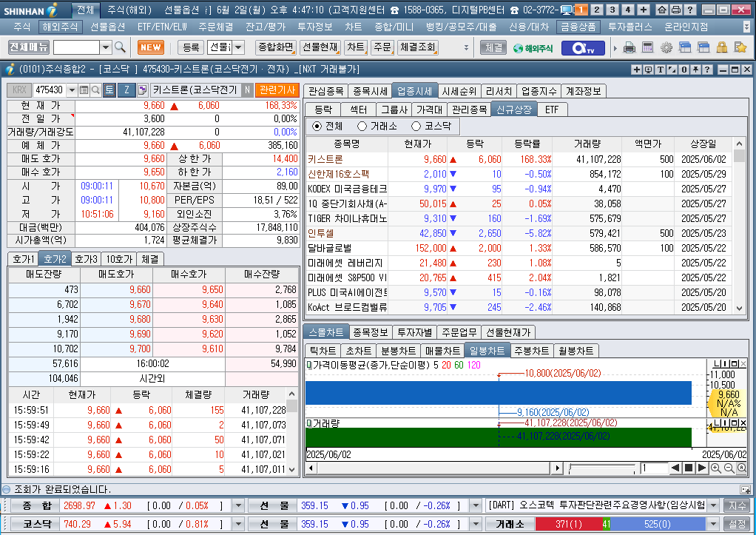Screen dimensions: 756x535
Task: Click the orange 관련기사 button
Action: 277,90
